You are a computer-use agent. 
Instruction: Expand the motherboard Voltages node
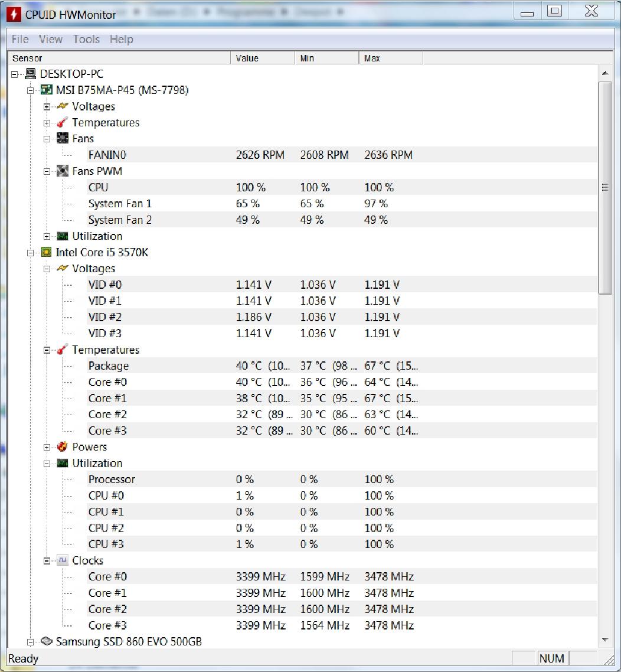47,107
